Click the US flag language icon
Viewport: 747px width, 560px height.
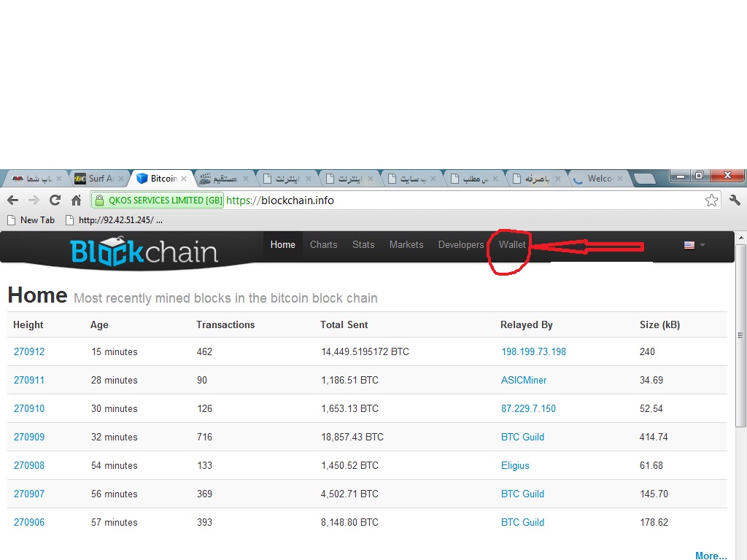[689, 245]
